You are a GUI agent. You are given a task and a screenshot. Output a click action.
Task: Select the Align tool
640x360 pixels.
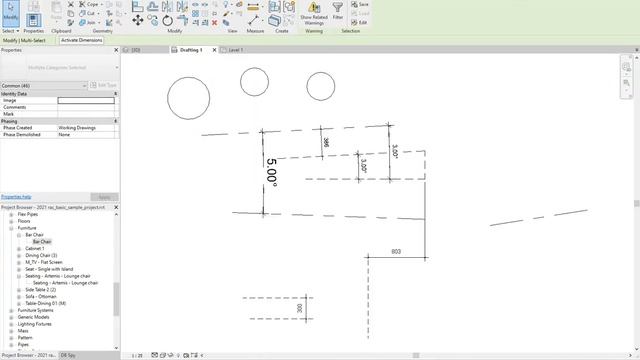[138, 6]
